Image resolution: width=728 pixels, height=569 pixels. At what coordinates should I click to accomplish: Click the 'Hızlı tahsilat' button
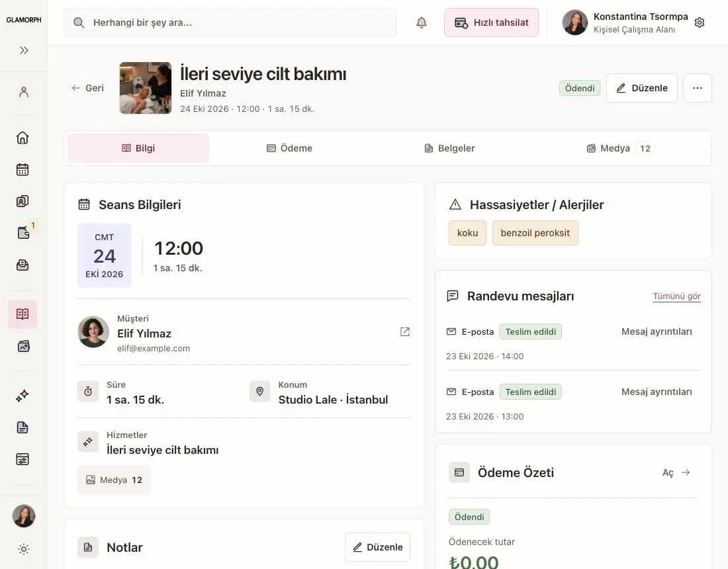pyautogui.click(x=491, y=22)
